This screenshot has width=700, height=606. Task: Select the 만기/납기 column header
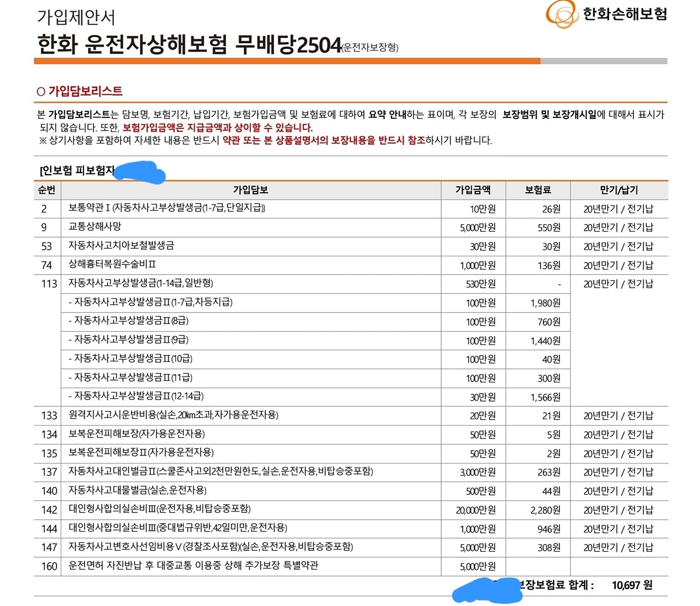tap(618, 190)
